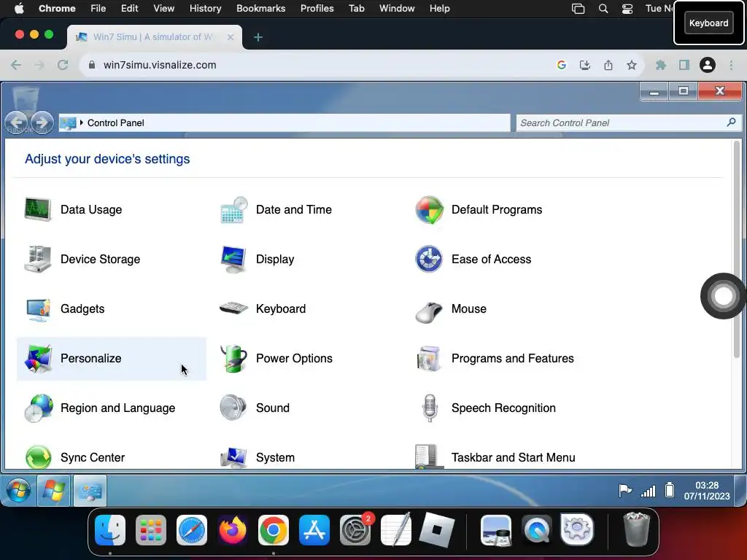Open the Device Storage drive icon
The image size is (747, 560).
(38, 259)
